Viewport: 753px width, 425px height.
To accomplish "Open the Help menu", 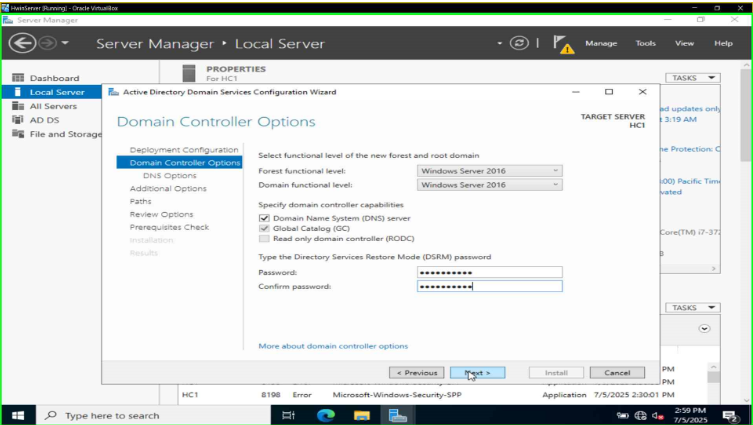I will pos(723,43).
